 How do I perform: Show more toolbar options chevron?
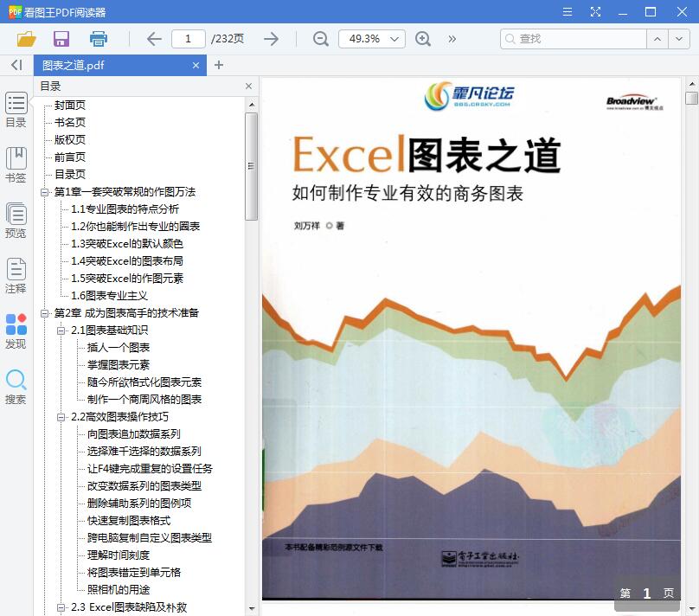[452, 39]
